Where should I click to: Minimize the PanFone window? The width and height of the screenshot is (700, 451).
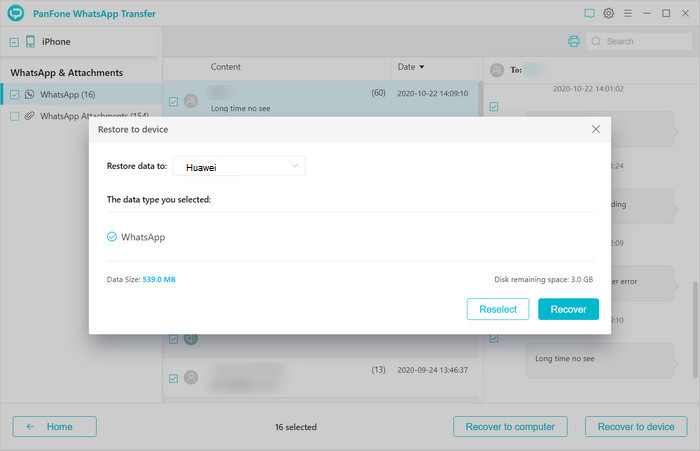pyautogui.click(x=647, y=13)
